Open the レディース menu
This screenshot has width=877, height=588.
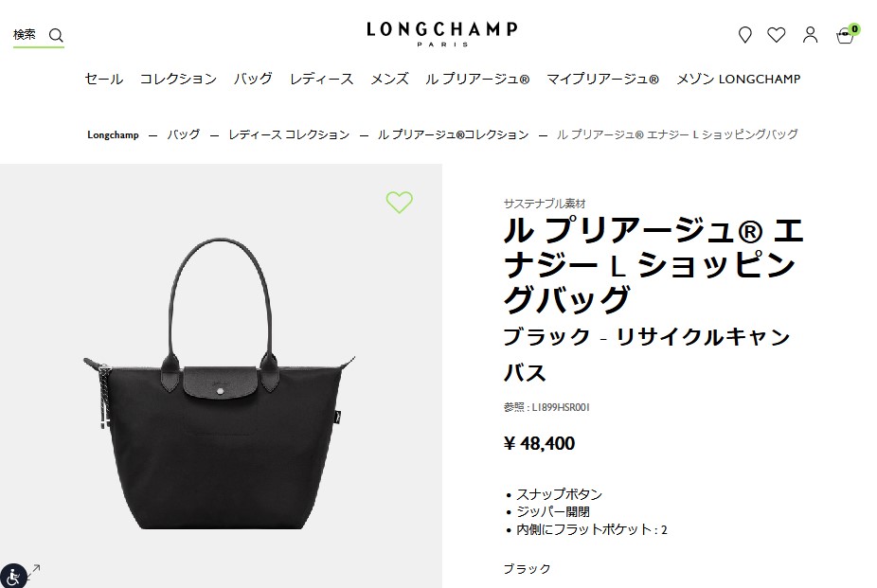322,79
